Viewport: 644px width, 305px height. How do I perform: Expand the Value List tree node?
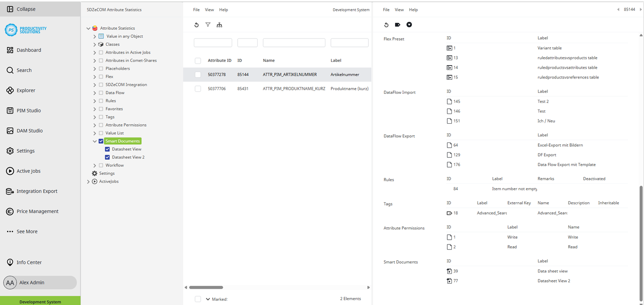pos(95,133)
